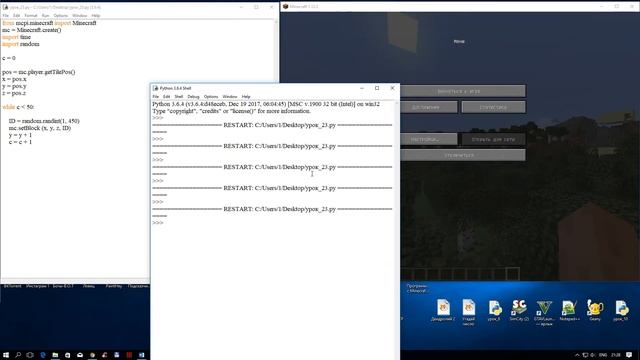
Task: Open the Notepad++ desktop shortcut
Action: 569,310
